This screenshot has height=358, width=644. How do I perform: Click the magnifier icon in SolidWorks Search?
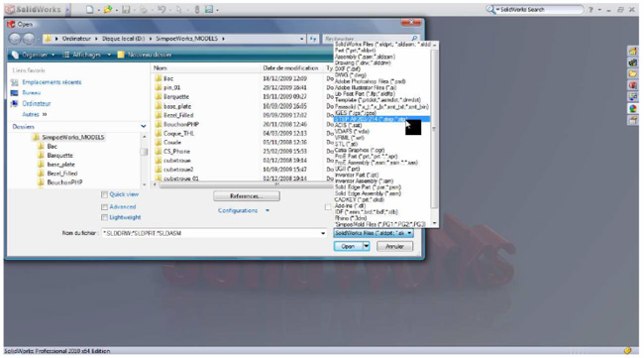pos(490,9)
